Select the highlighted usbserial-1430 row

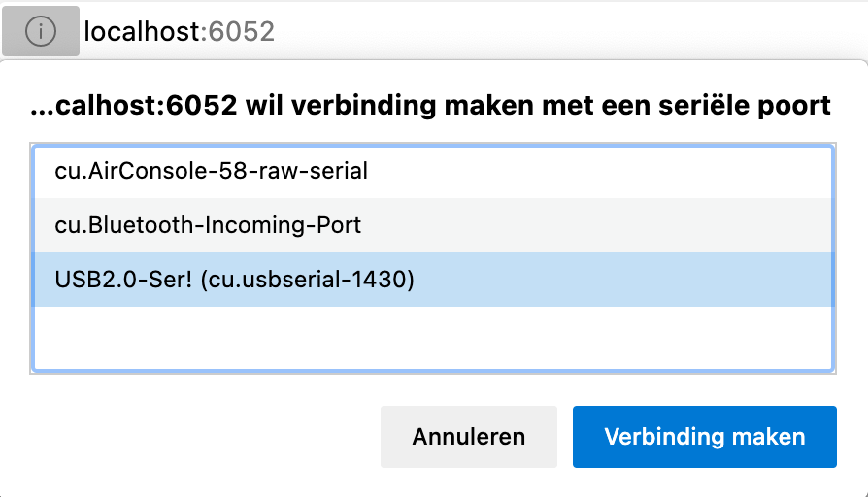433,280
